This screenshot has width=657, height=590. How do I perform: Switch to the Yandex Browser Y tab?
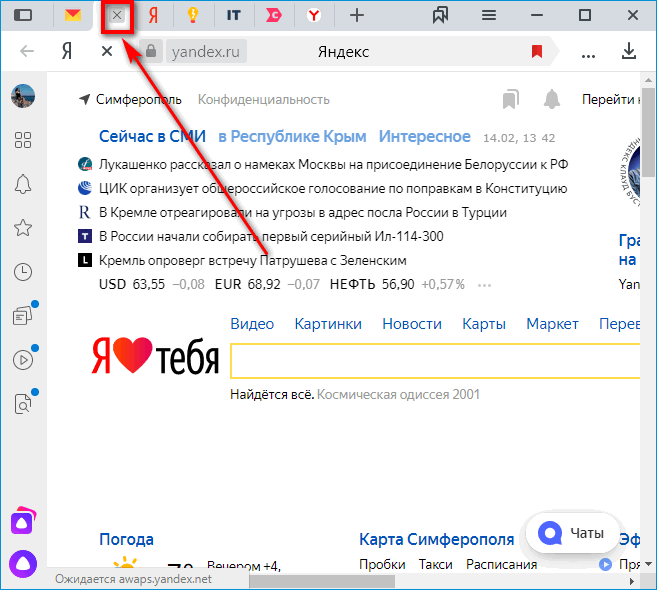314,16
